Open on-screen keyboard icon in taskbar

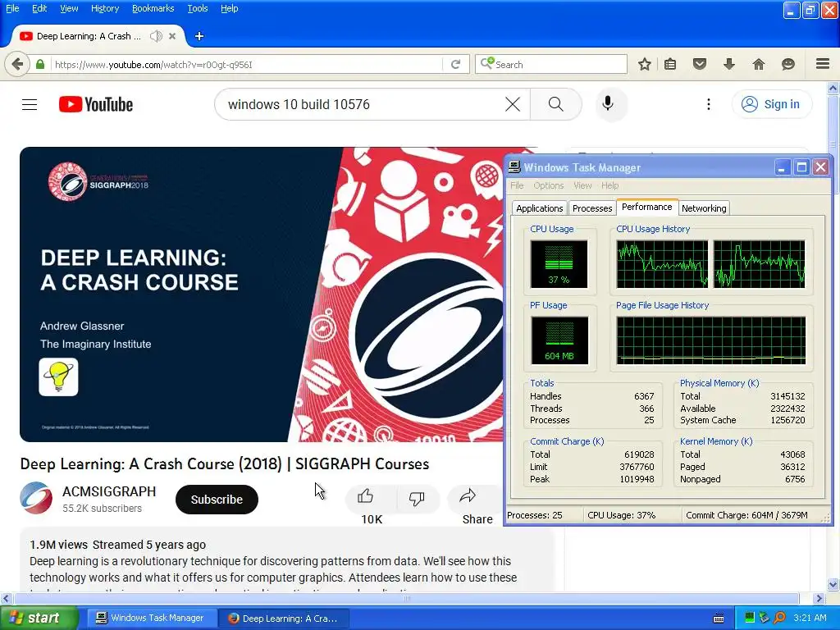[719, 619]
